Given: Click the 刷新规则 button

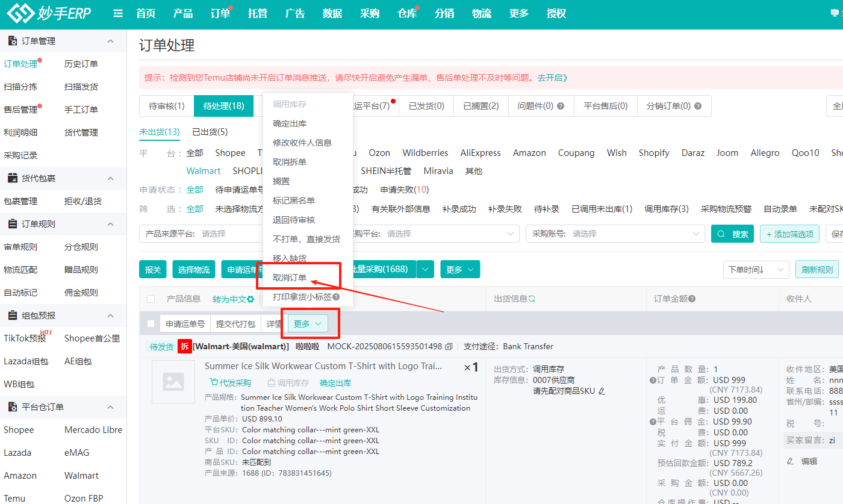Looking at the screenshot, I should pyautogui.click(x=817, y=270).
